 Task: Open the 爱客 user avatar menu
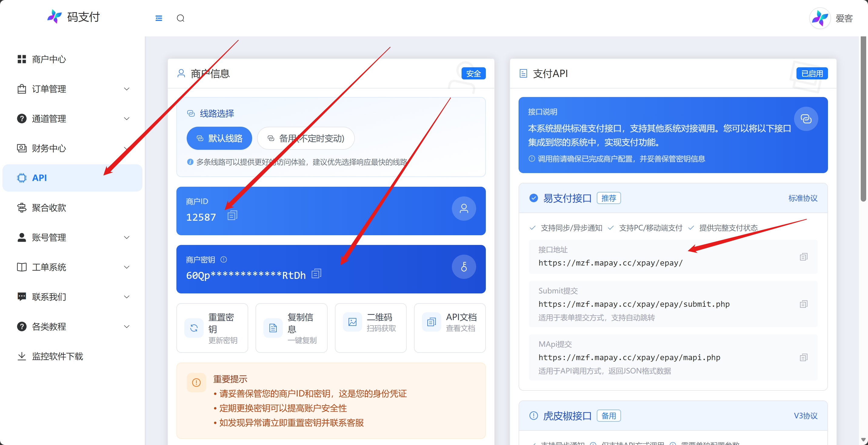(x=820, y=18)
